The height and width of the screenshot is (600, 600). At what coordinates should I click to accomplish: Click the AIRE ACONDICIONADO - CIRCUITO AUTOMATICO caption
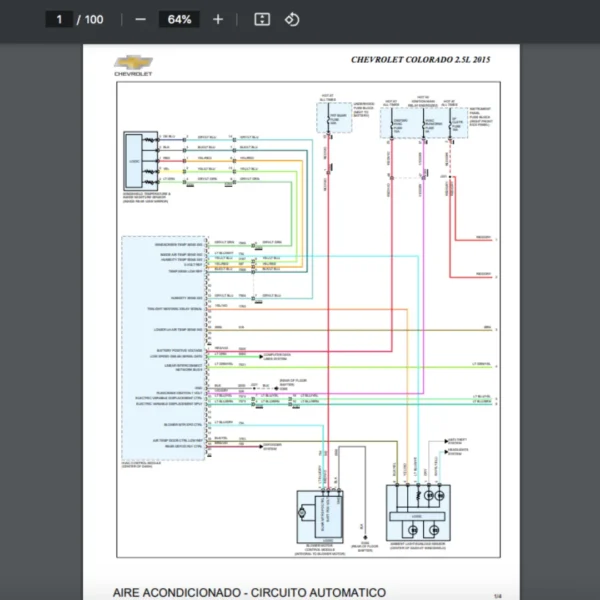coord(249,592)
